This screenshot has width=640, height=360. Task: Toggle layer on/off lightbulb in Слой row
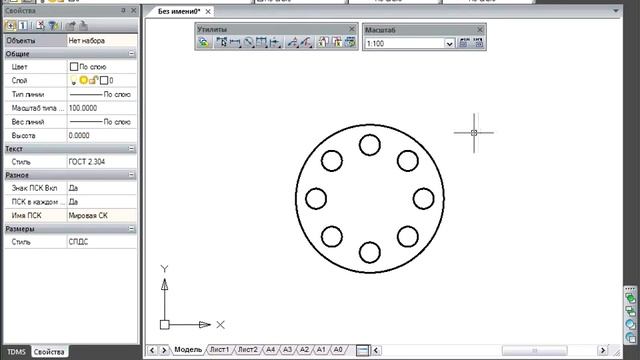pos(73,81)
